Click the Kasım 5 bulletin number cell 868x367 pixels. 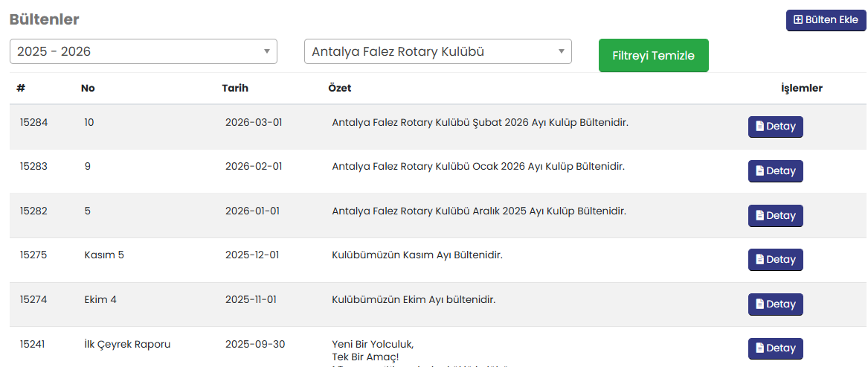[104, 255]
